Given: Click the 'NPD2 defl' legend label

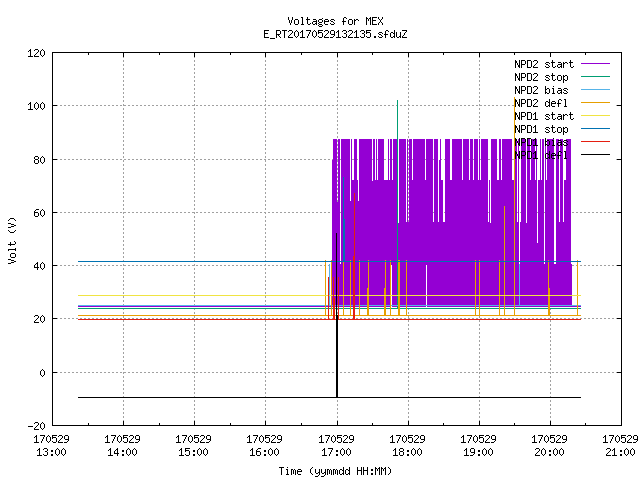Looking at the screenshot, I should coord(541,103).
